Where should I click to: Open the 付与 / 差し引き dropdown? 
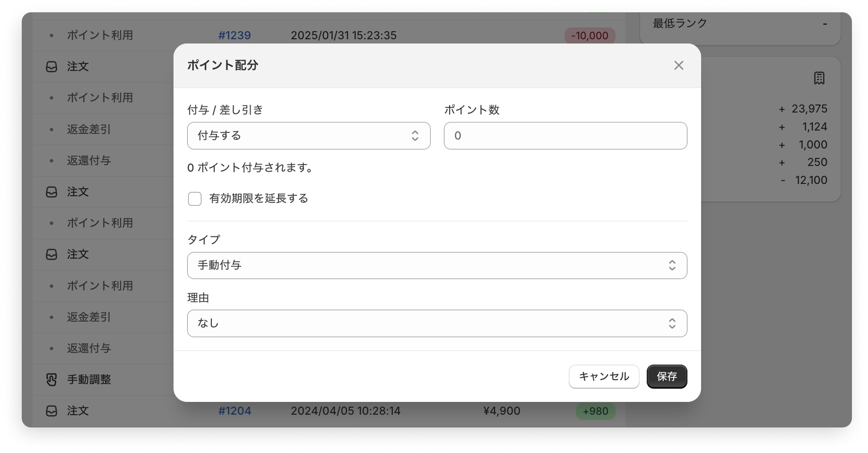[x=308, y=136]
